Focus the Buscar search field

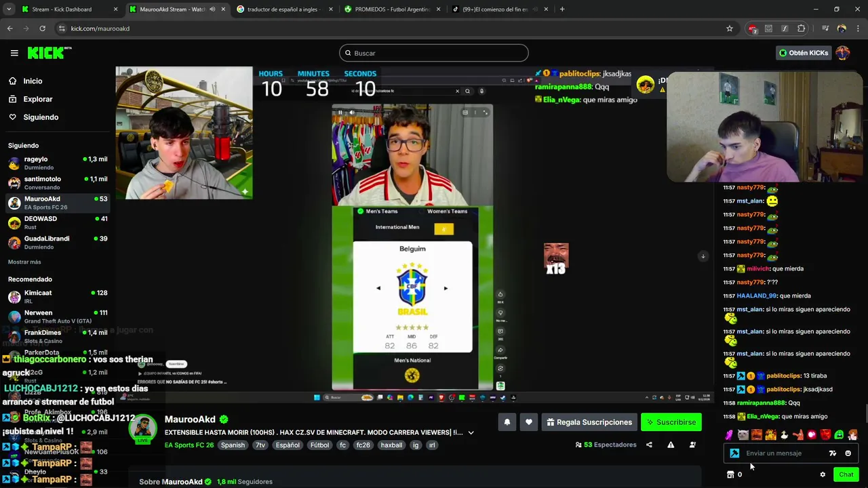point(434,53)
